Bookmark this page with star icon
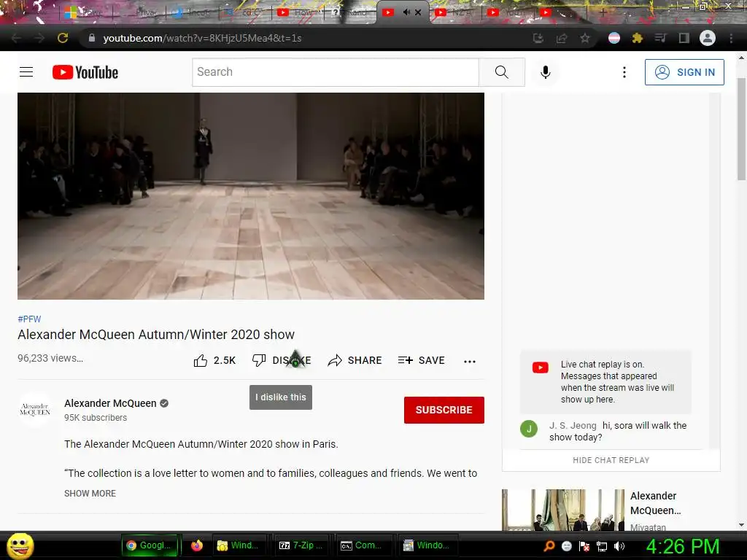This screenshot has height=560, width=747. 585,38
